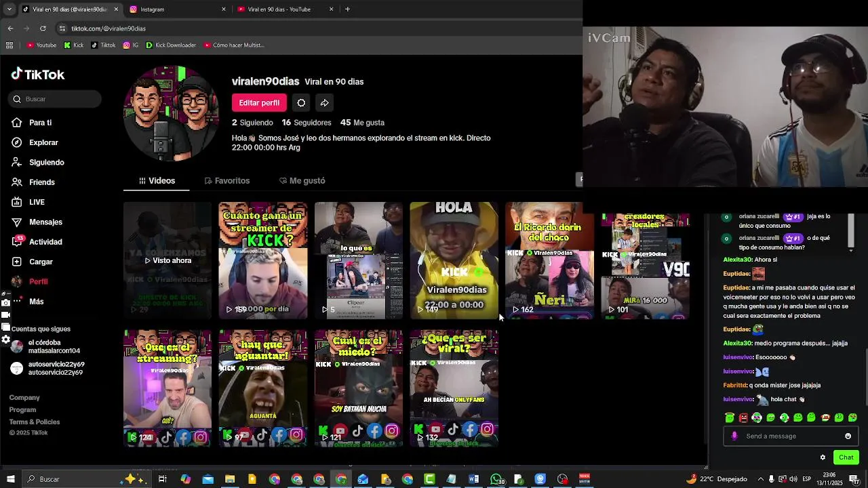This screenshot has height=488, width=868.
Task: Open the Seguidores count
Action: click(x=307, y=123)
